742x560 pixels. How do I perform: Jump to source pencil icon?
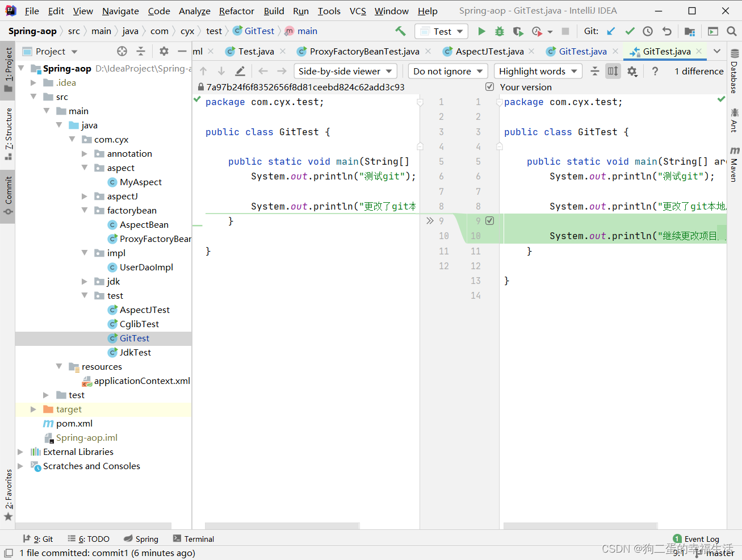(240, 71)
